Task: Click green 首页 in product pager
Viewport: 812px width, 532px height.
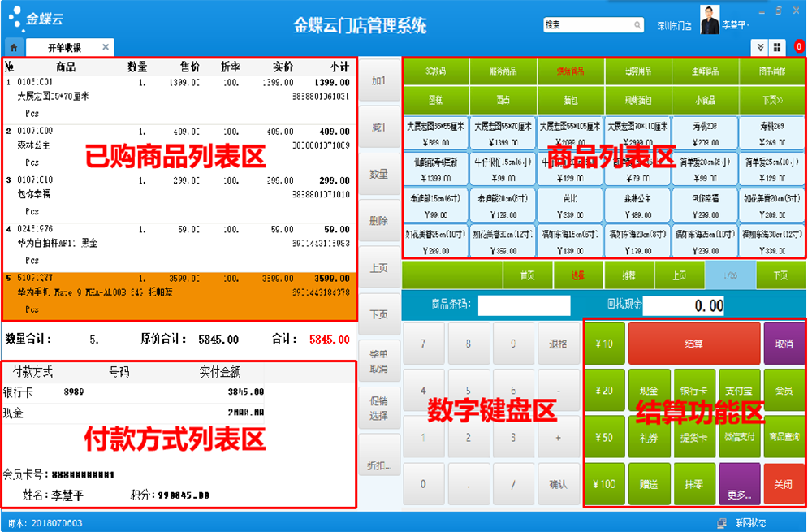Action: coord(527,275)
